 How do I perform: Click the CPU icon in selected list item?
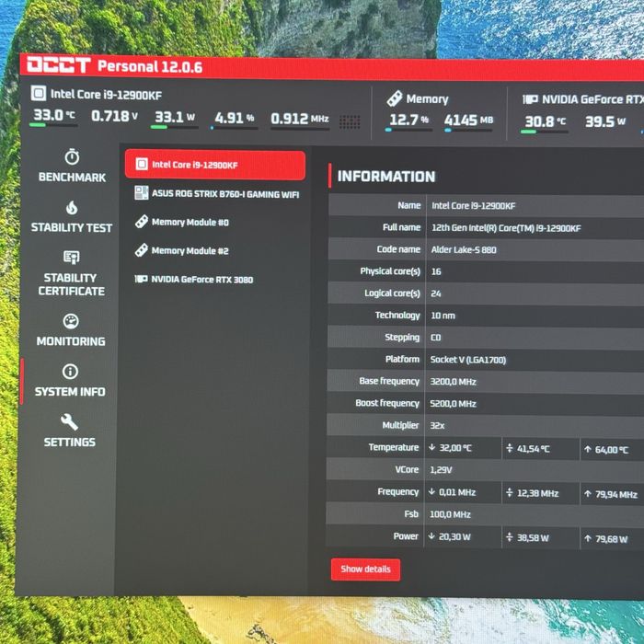click(x=142, y=165)
